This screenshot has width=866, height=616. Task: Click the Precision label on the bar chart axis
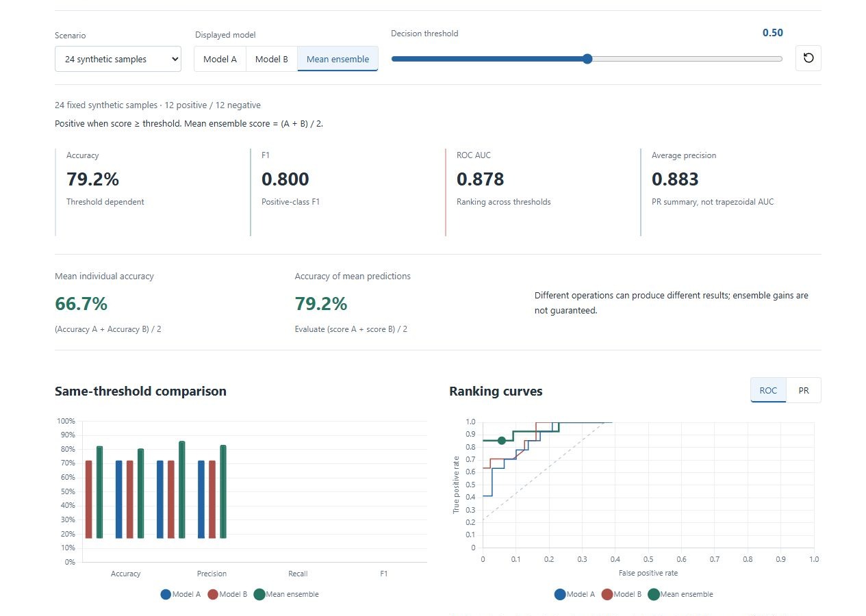[x=212, y=574]
